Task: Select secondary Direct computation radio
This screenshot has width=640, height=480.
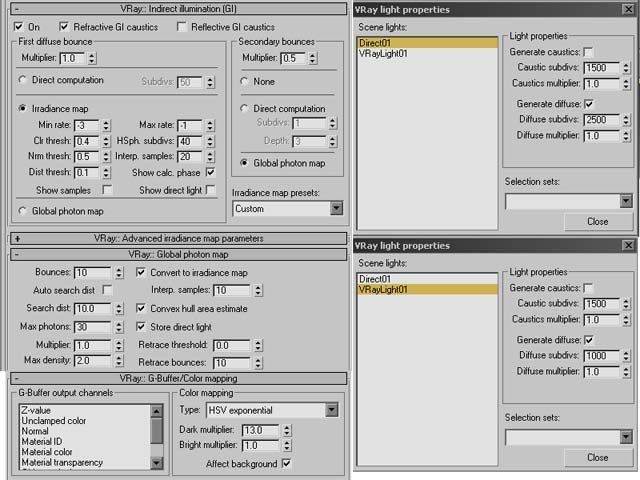Action: pos(244,108)
